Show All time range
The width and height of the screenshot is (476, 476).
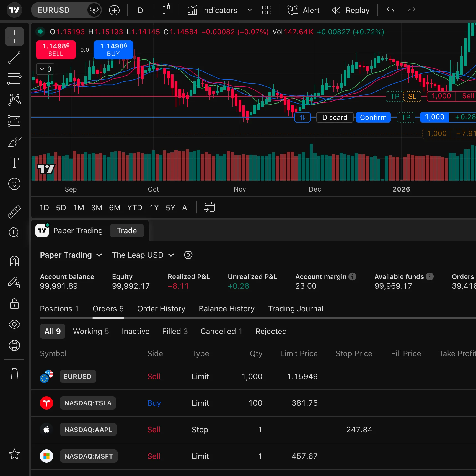click(x=187, y=208)
